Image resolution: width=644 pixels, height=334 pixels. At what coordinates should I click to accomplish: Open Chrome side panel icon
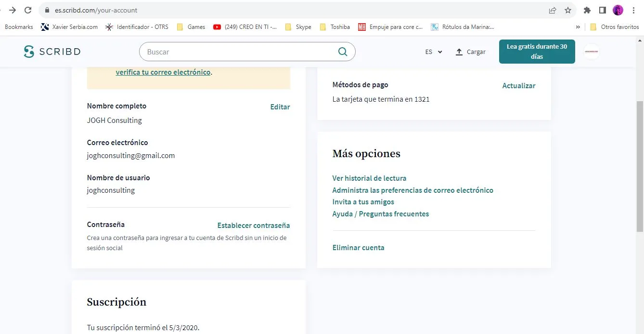click(602, 10)
